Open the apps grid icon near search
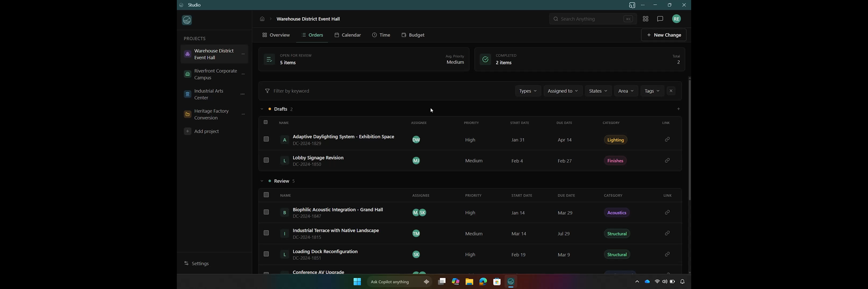The height and width of the screenshot is (289, 868). [645, 19]
